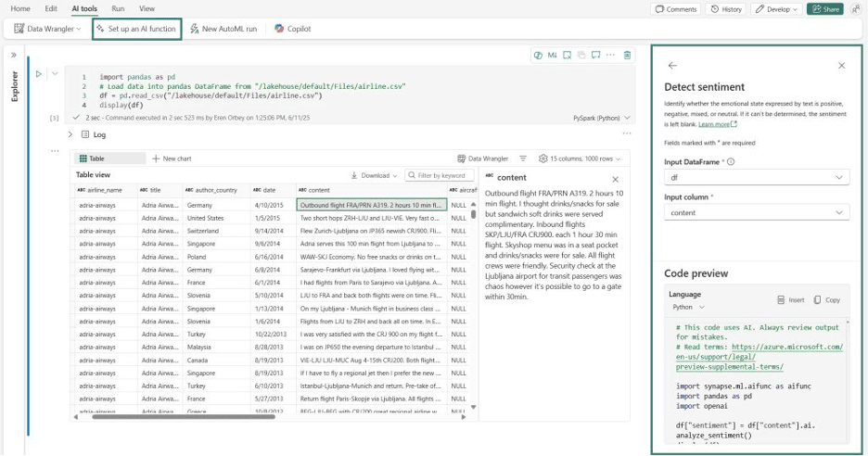Open Copilot from the ribbon
Viewport: 868px width, 456px height.
click(293, 29)
